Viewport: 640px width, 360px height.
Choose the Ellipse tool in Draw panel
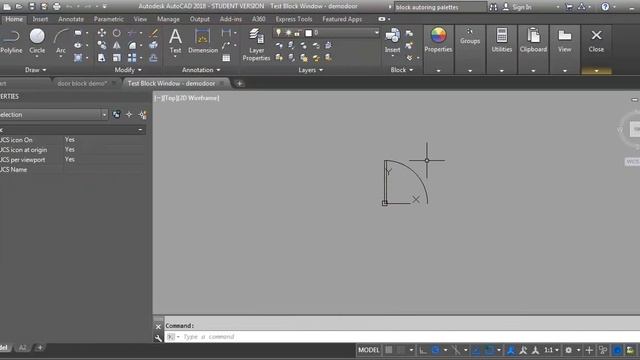pos(78,45)
